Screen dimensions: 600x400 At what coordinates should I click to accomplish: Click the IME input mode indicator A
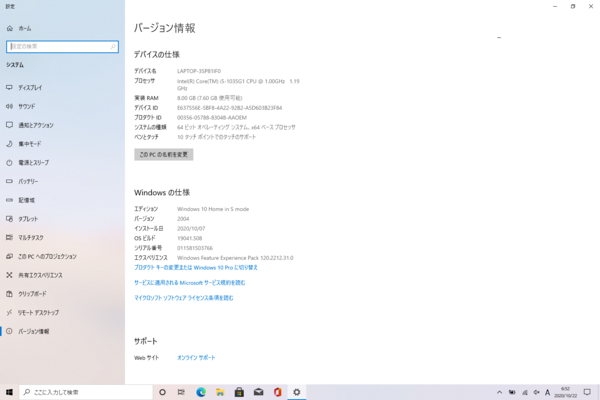click(548, 392)
